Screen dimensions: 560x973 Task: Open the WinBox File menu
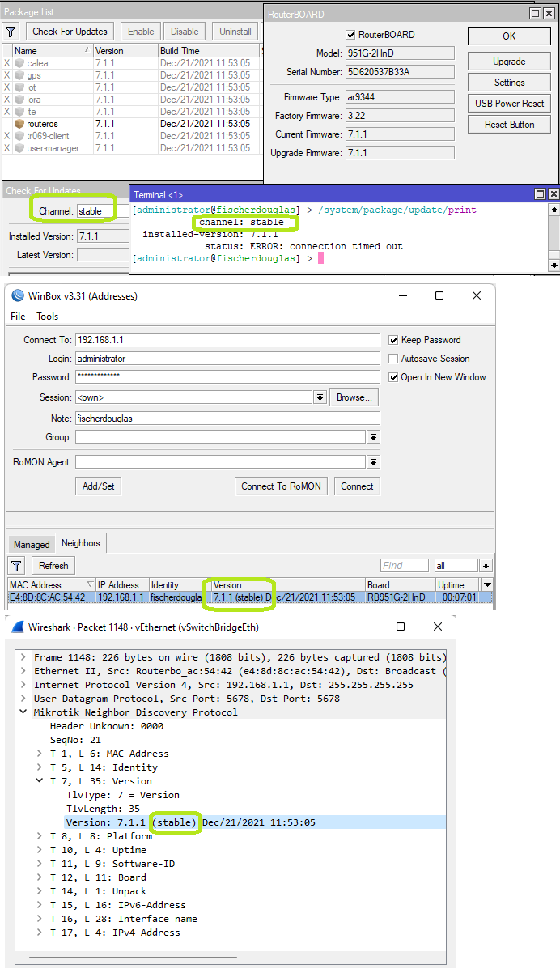18,317
